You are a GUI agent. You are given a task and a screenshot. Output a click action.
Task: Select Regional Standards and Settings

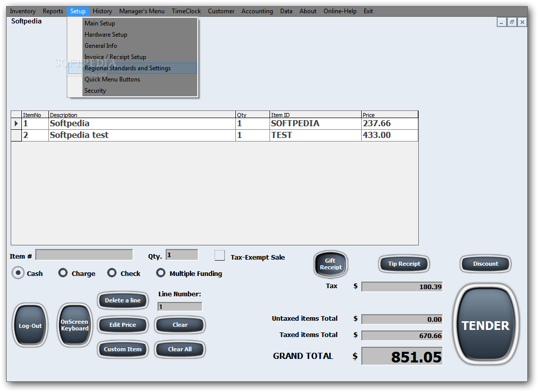[132, 68]
